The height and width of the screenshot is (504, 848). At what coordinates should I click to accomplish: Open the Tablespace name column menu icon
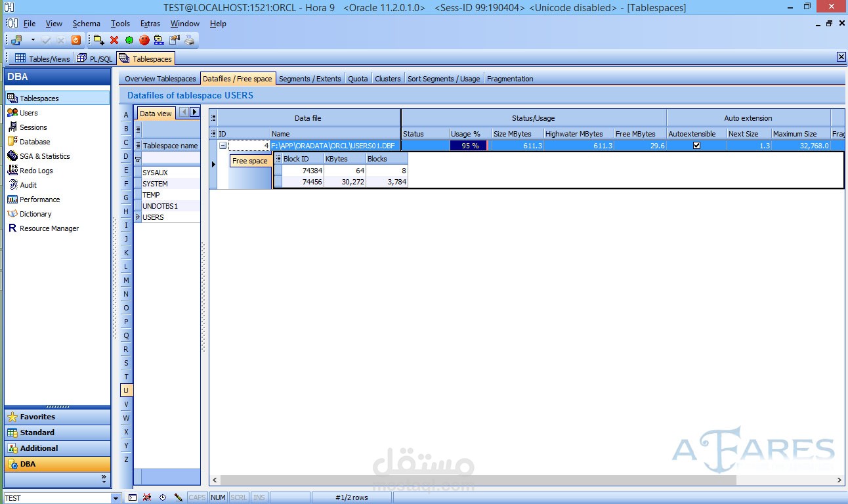tap(138, 146)
